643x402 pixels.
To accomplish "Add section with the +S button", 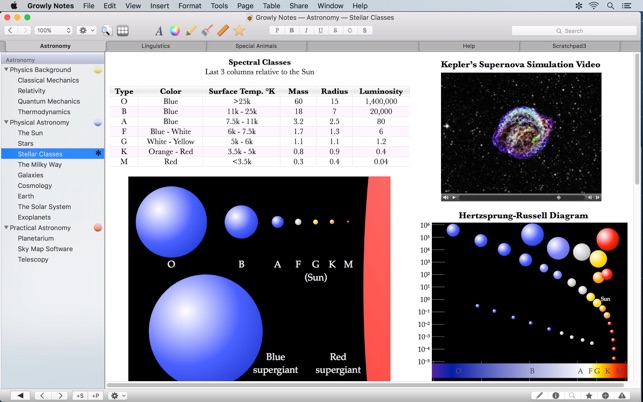I will pos(80,395).
